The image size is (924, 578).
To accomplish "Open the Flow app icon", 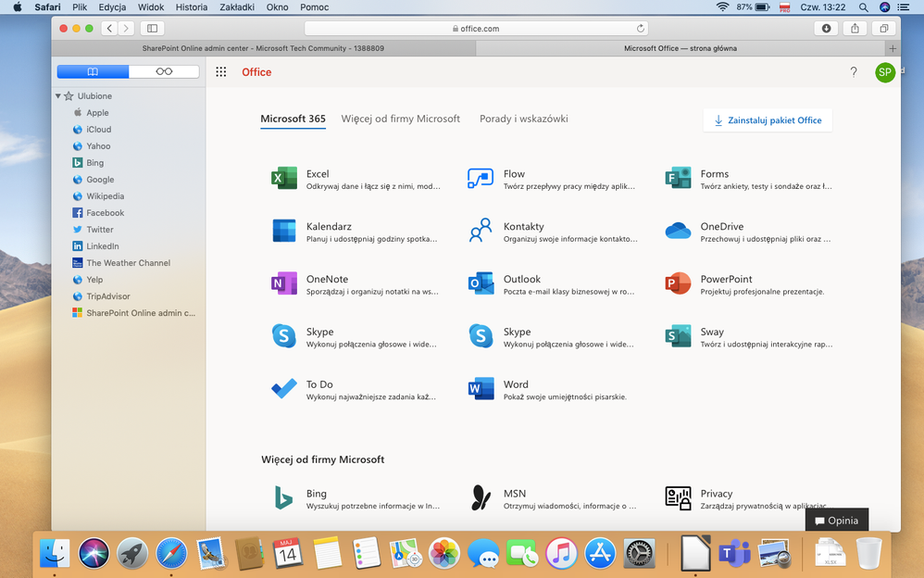I will click(481, 178).
